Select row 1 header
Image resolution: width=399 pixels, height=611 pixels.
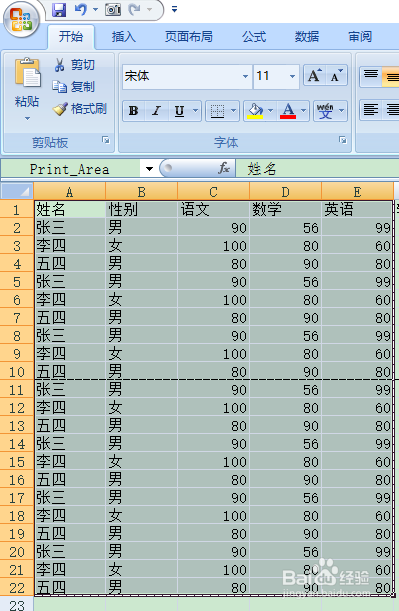(x=16, y=210)
